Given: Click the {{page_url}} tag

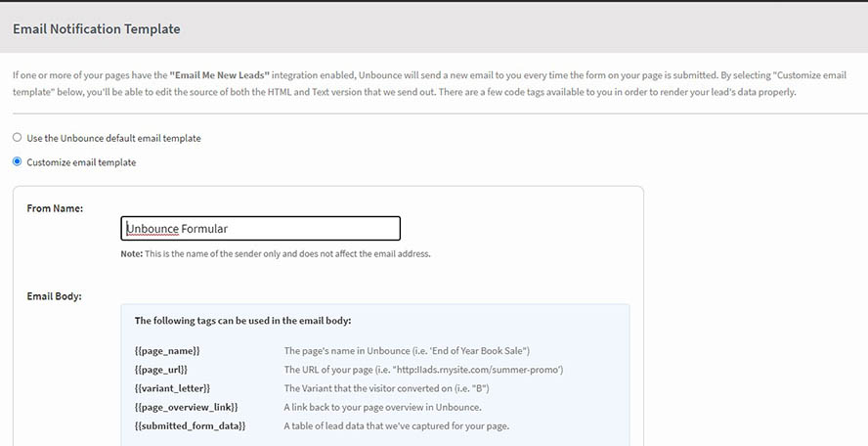Looking at the screenshot, I should pos(161,370).
